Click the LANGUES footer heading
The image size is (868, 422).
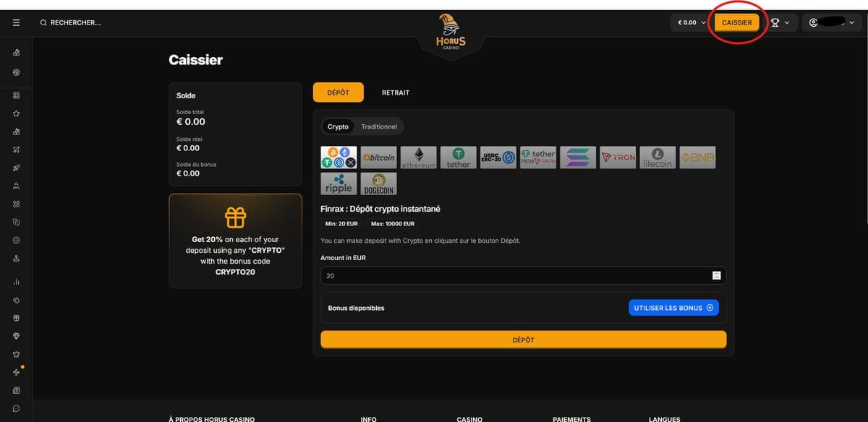(664, 418)
